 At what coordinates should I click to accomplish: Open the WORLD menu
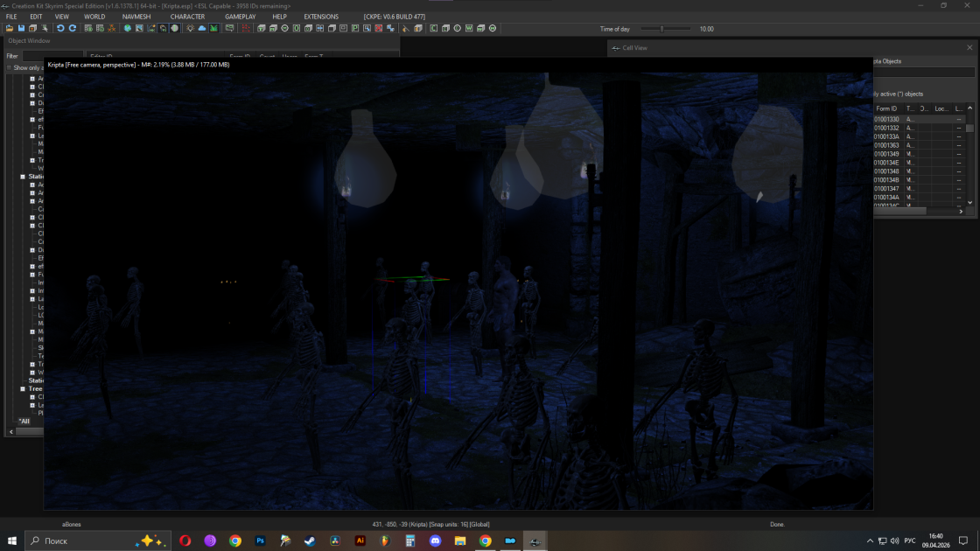tap(94, 17)
